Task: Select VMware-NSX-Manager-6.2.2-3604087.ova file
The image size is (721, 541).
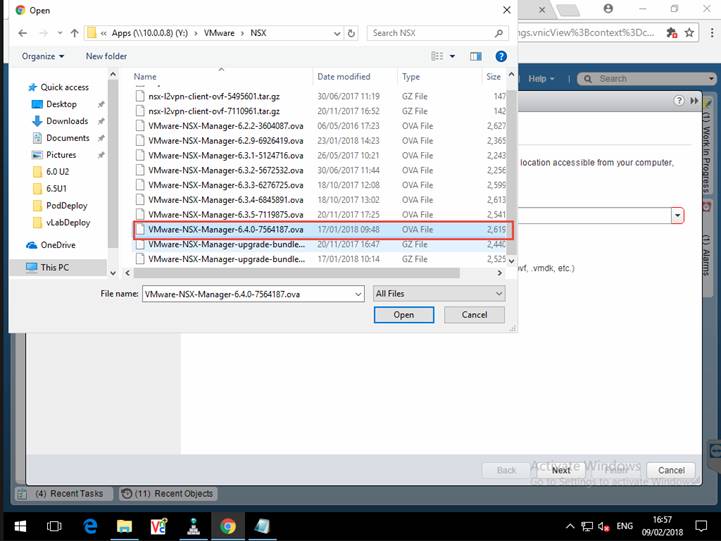Action: (x=320, y=126)
